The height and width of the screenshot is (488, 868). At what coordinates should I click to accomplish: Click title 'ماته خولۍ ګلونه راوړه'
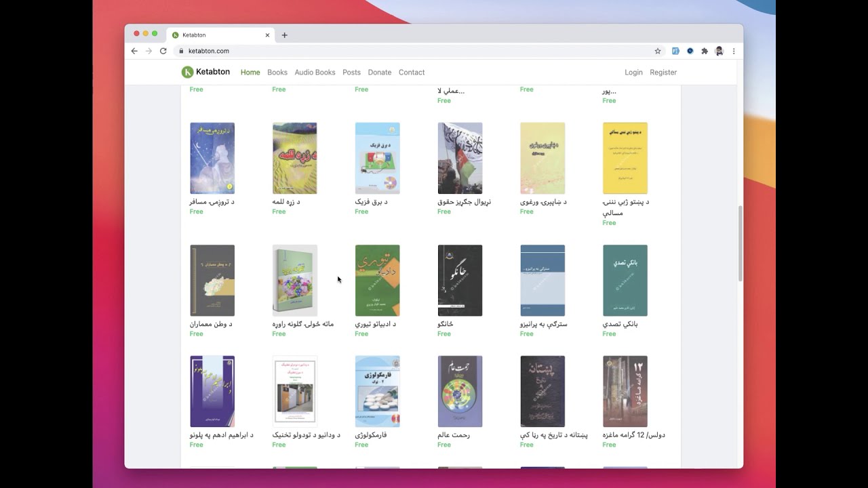pyautogui.click(x=303, y=324)
